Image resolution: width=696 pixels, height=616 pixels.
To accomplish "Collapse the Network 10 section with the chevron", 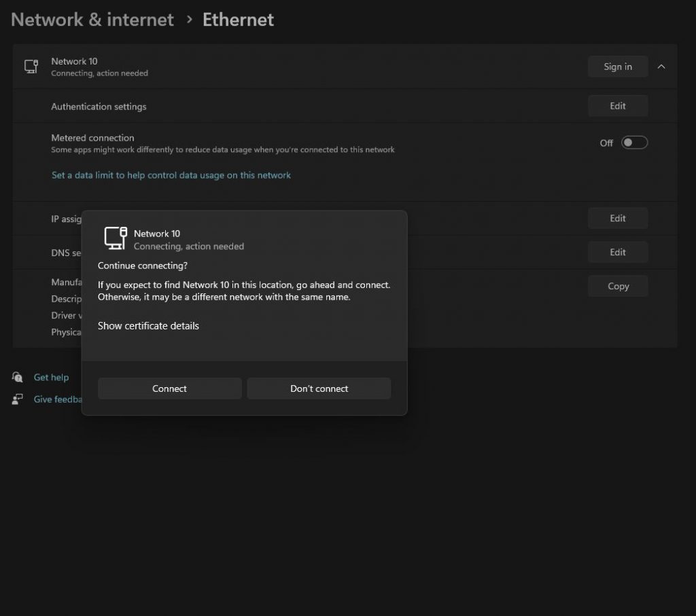I will pos(661,67).
